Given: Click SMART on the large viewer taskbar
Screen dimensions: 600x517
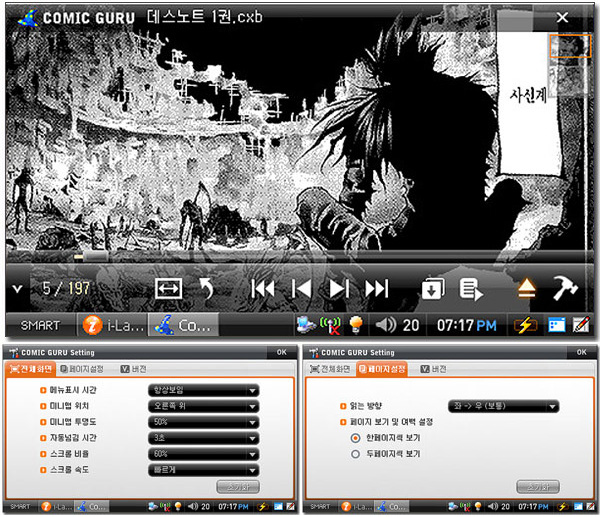Looking at the screenshot, I should (40, 326).
